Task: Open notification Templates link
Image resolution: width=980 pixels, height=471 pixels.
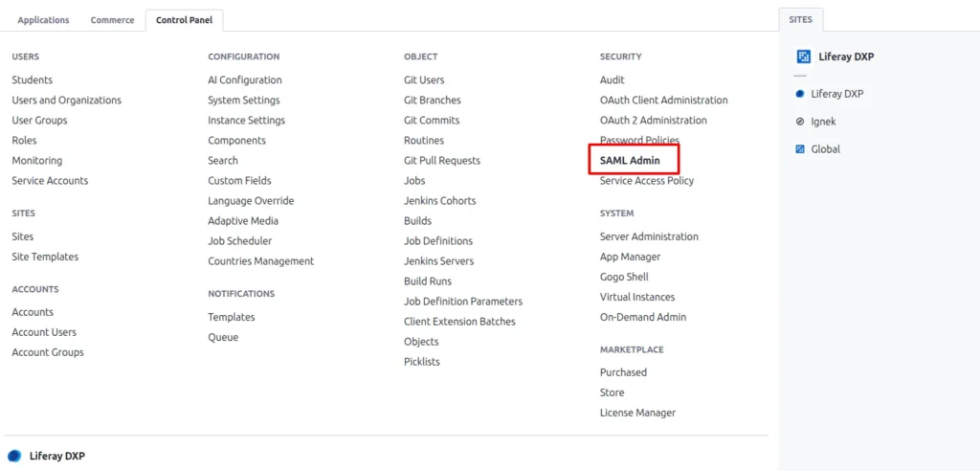Action: (x=232, y=317)
